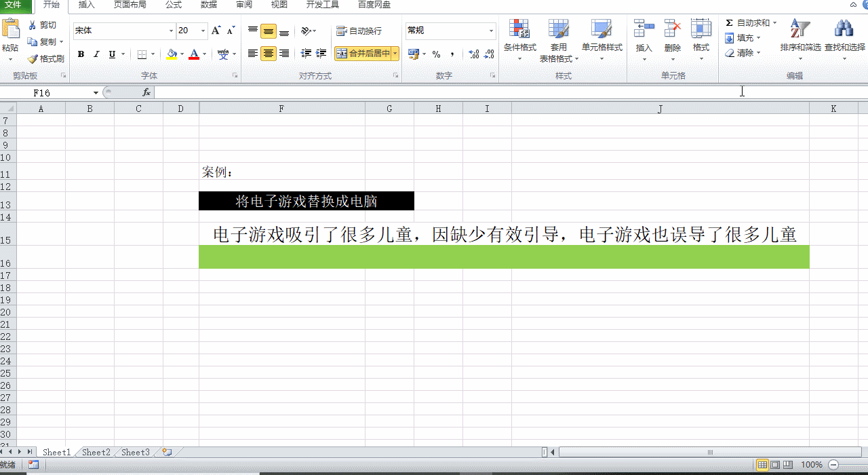
Task: Click the font color red A swatch
Action: (x=194, y=54)
